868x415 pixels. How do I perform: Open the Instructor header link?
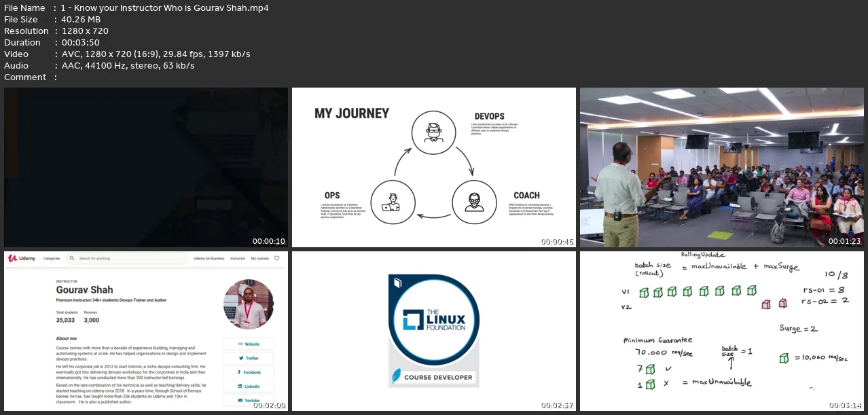(238, 259)
